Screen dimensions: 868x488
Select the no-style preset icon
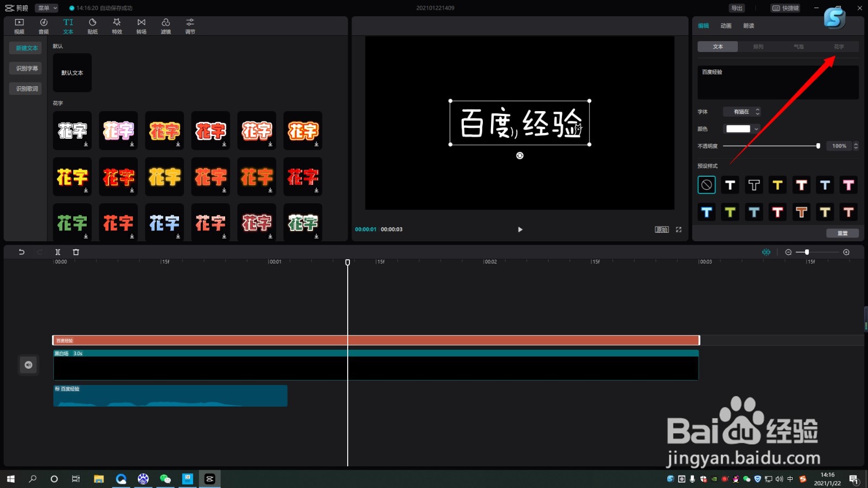click(x=706, y=185)
